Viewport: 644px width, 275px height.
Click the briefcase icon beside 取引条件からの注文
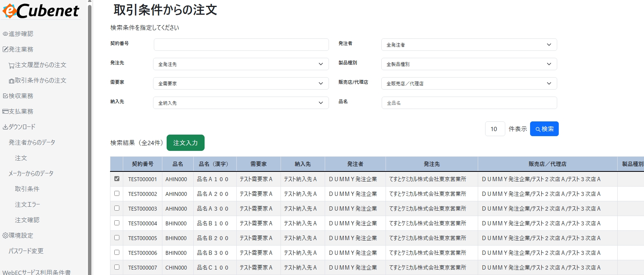(x=12, y=81)
